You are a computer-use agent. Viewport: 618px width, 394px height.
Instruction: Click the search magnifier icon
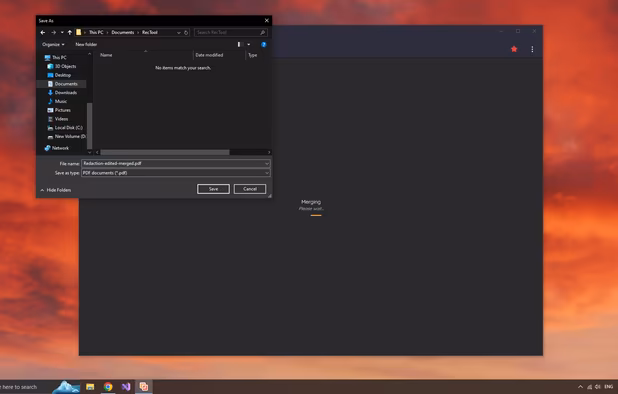click(262, 32)
